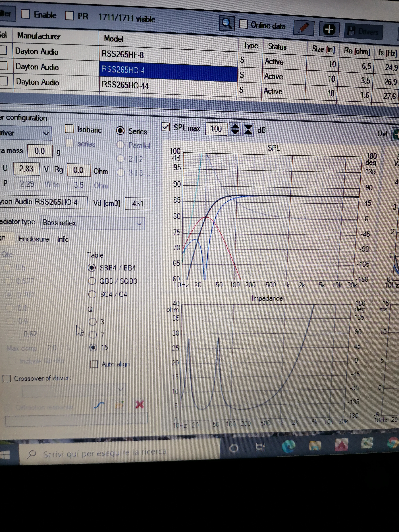Image resolution: width=399 pixels, height=532 pixels.
Task: Check Crossover of driver option
Action: 7,379
